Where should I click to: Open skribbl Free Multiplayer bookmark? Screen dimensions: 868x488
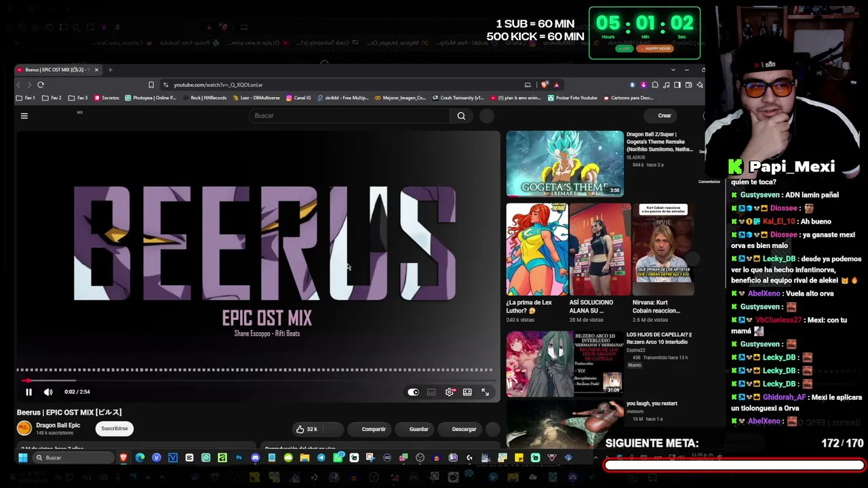[x=342, y=98]
